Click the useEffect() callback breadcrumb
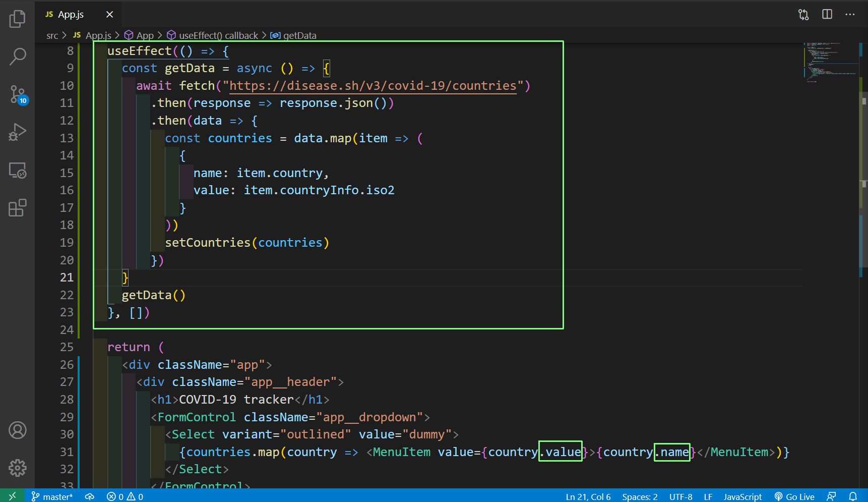Viewport: 868px width, 502px height. click(213, 35)
